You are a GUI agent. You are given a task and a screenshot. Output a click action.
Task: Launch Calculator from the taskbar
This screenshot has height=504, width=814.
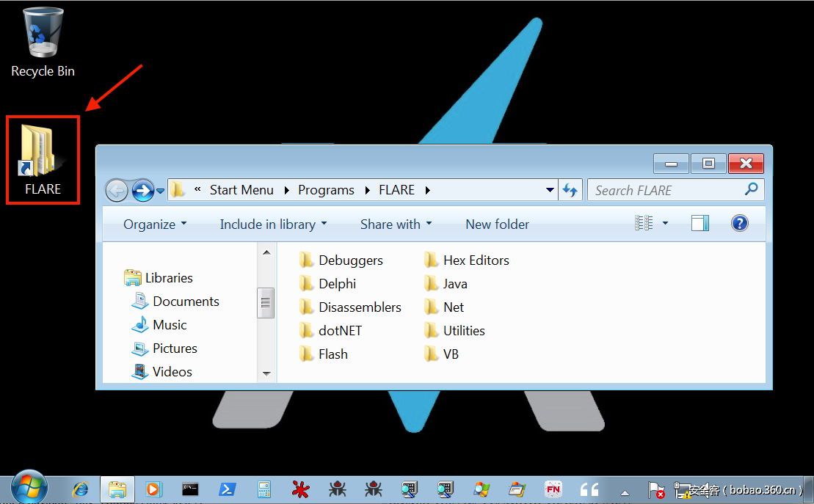[x=264, y=489]
